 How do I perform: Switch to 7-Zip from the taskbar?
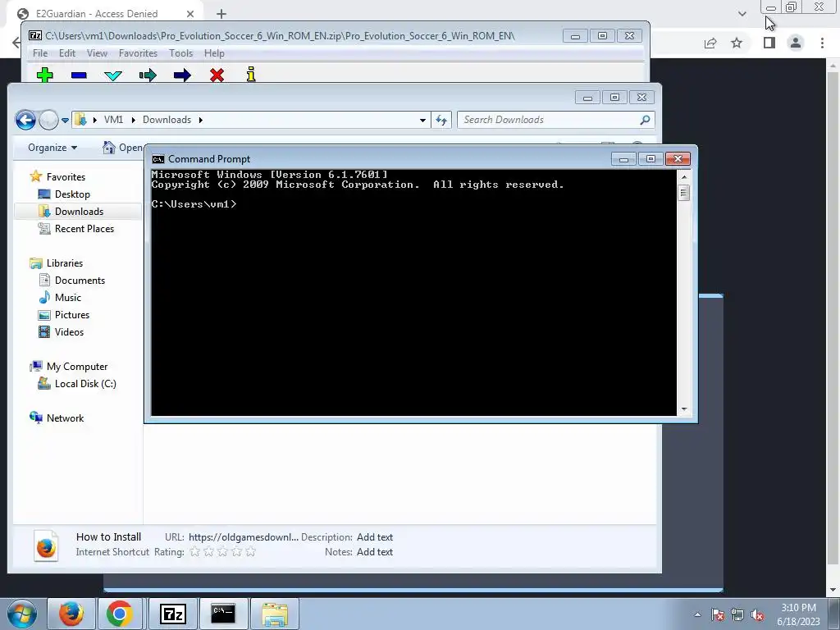pos(173,614)
